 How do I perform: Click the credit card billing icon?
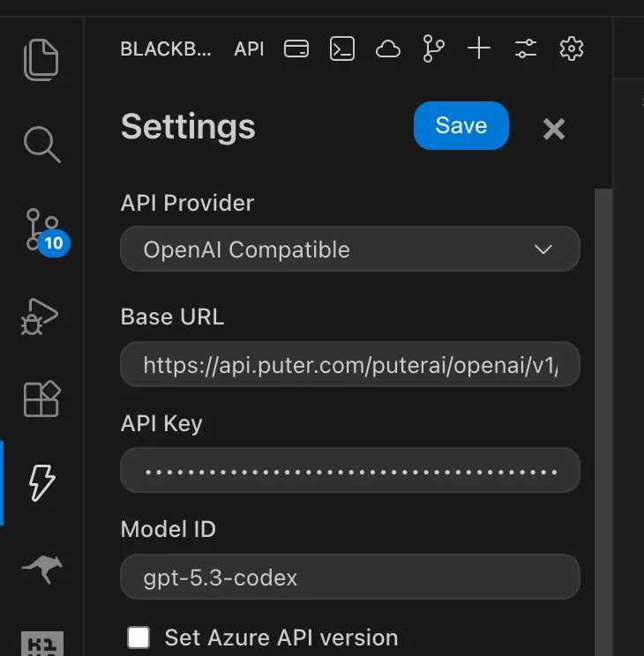click(x=296, y=48)
